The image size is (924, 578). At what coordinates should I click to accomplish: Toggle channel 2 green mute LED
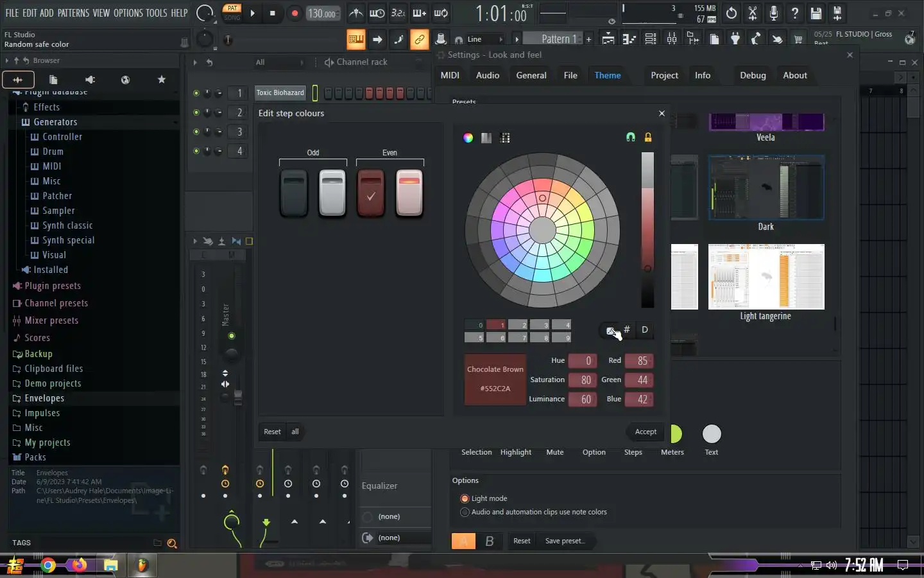pyautogui.click(x=196, y=112)
